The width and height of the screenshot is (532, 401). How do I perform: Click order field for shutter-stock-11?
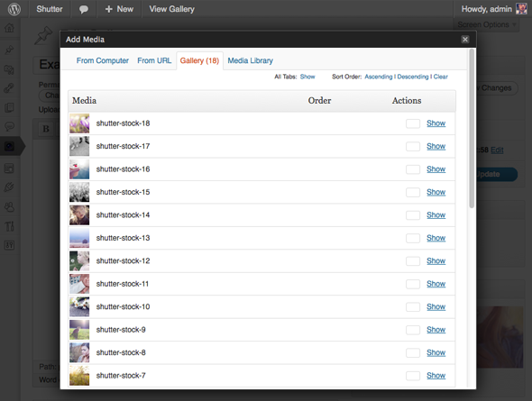point(413,284)
